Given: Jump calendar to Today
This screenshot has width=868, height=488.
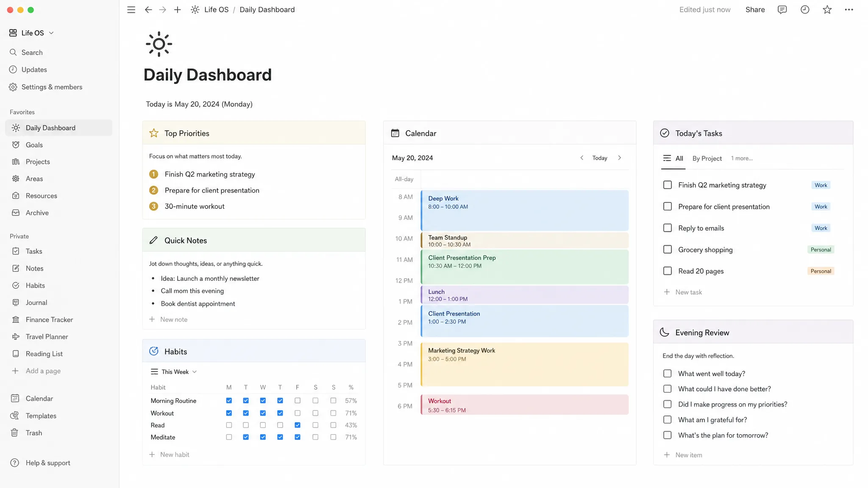Looking at the screenshot, I should tap(600, 158).
